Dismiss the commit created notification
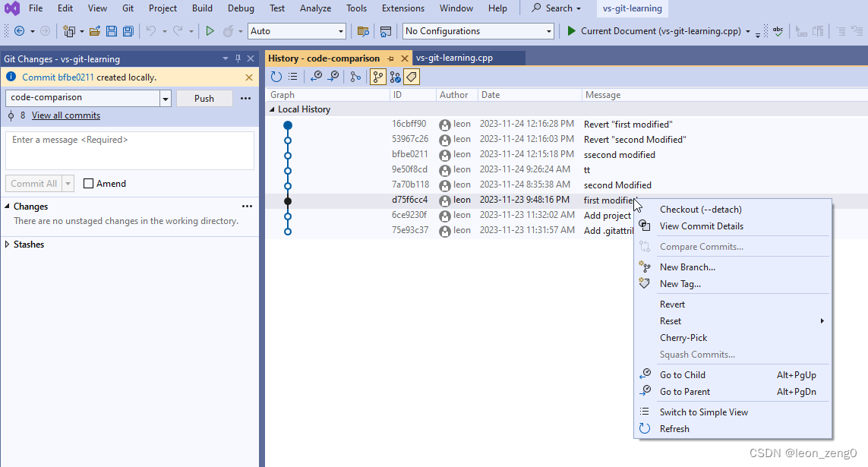 click(x=249, y=77)
